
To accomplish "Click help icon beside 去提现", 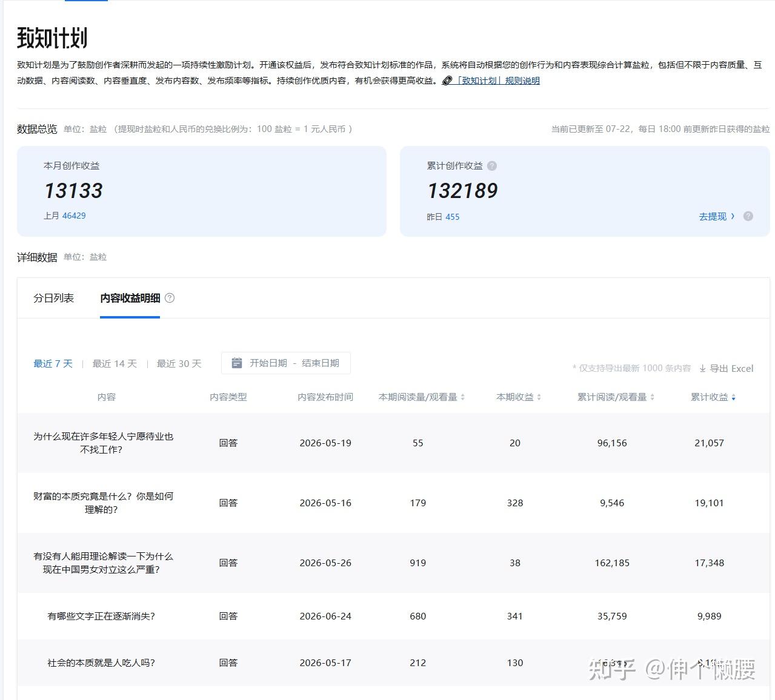I will coord(748,216).
